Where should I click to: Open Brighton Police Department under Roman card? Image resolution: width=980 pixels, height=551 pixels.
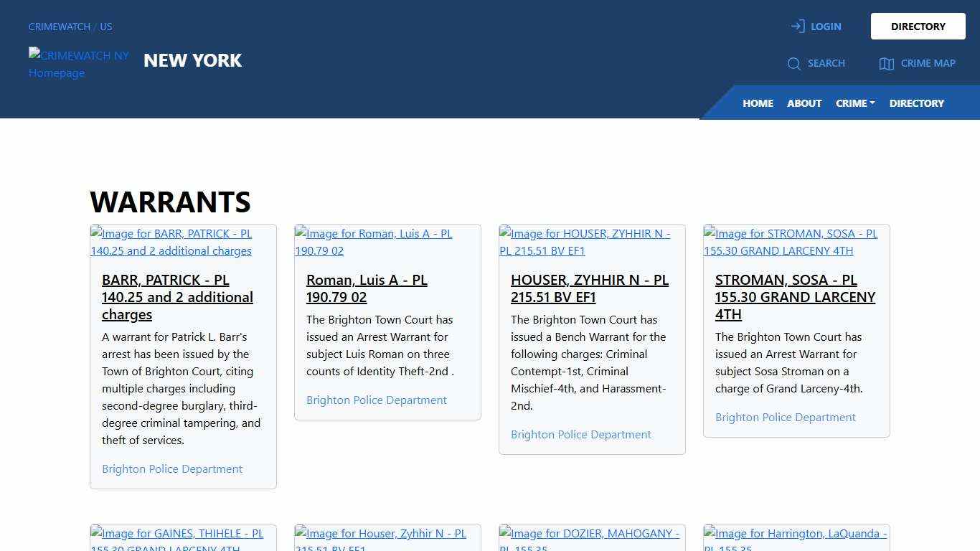point(376,400)
